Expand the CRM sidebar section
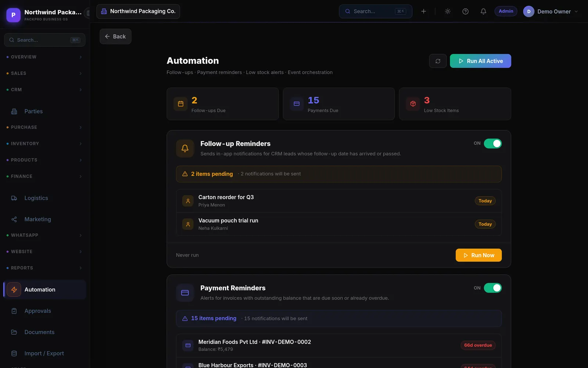This screenshot has width=588, height=368. click(x=44, y=90)
